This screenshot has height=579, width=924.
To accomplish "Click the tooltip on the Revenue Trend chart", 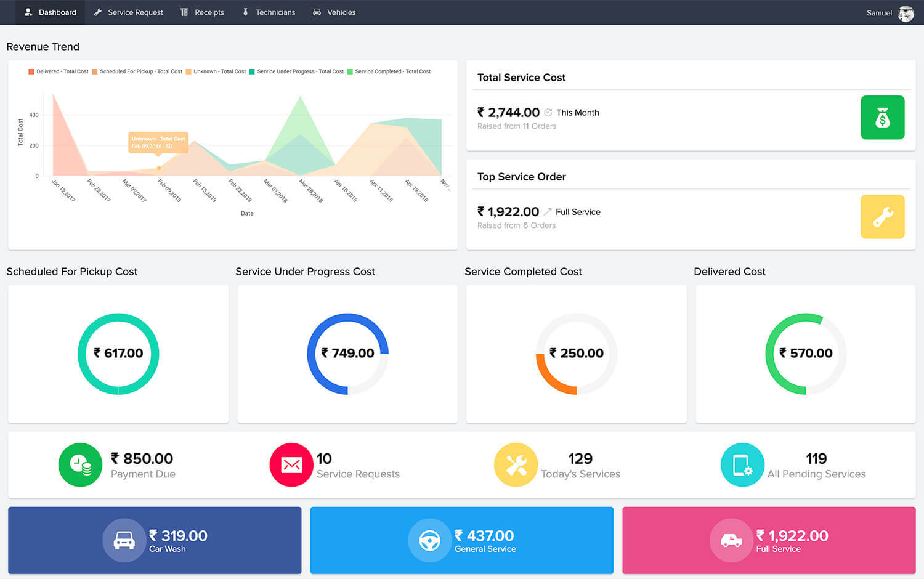I will pos(158,142).
